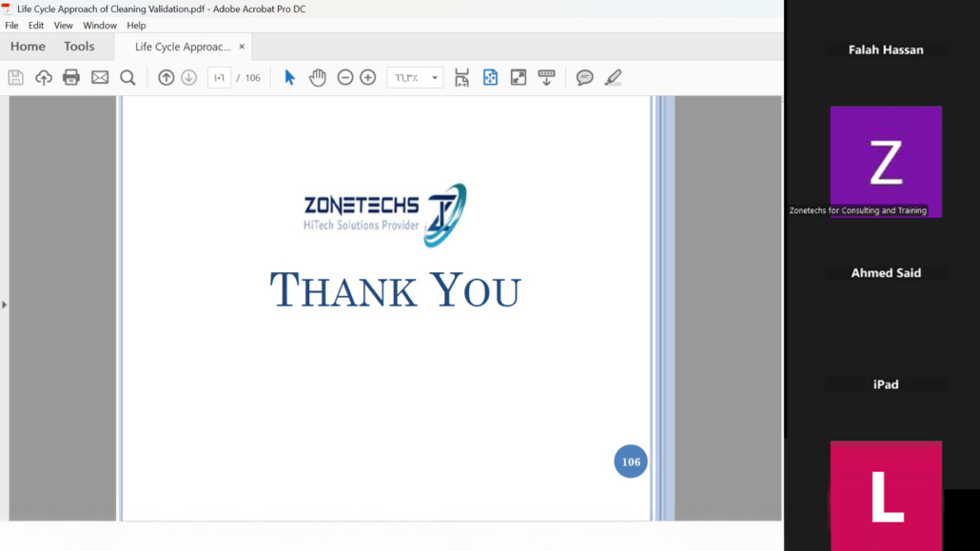Click the Zoom out minus button

pos(345,78)
